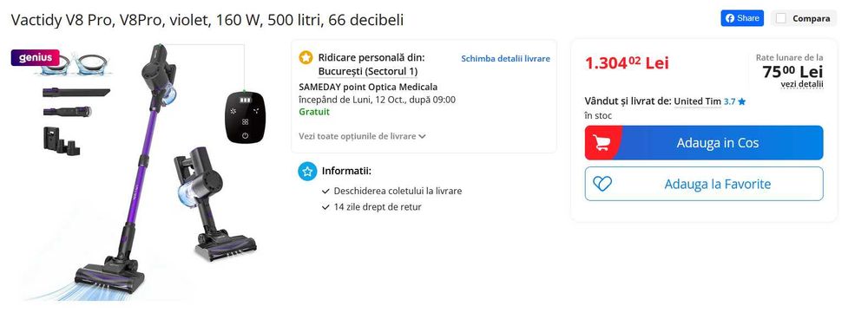Click the red shopping cart icon
Screen dimensions: 868x319
pos(602,143)
